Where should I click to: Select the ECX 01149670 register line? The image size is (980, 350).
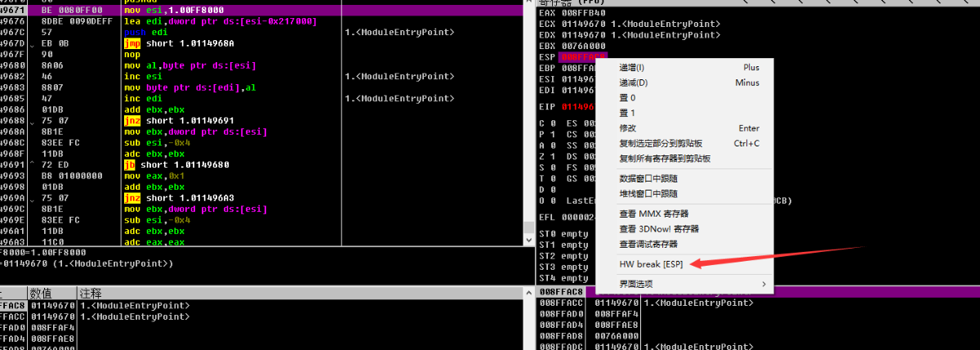[629, 25]
